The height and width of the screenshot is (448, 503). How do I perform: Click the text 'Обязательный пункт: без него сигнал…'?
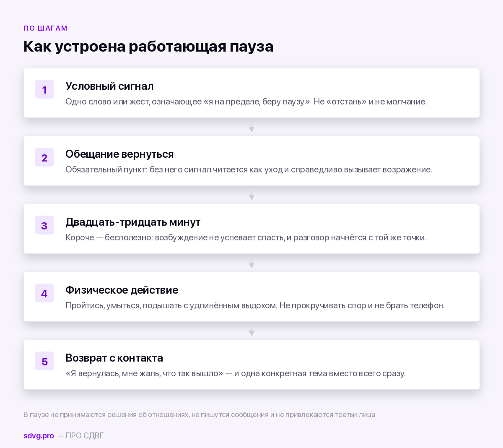[x=249, y=169]
